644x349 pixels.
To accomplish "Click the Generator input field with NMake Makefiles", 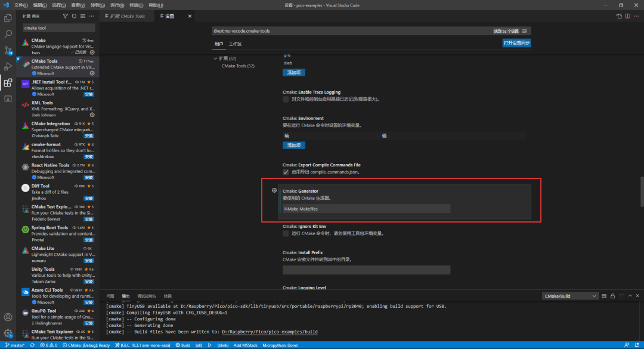I will 366,209.
